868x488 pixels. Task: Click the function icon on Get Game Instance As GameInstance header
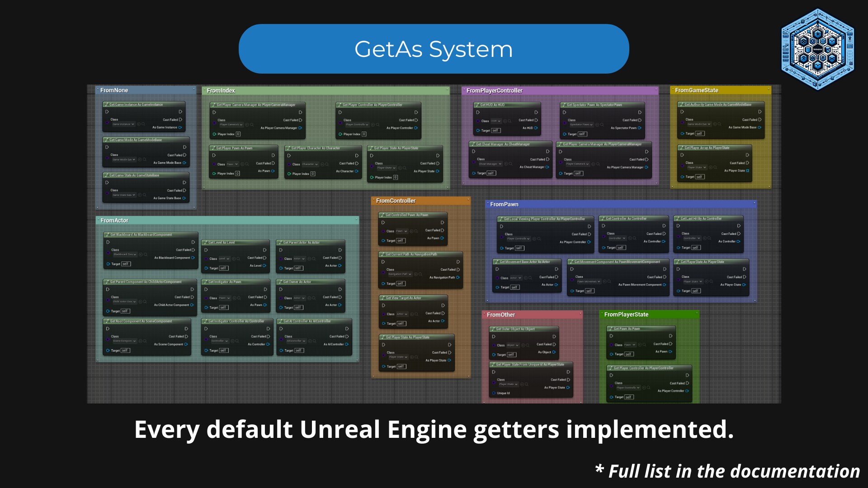[107, 104]
